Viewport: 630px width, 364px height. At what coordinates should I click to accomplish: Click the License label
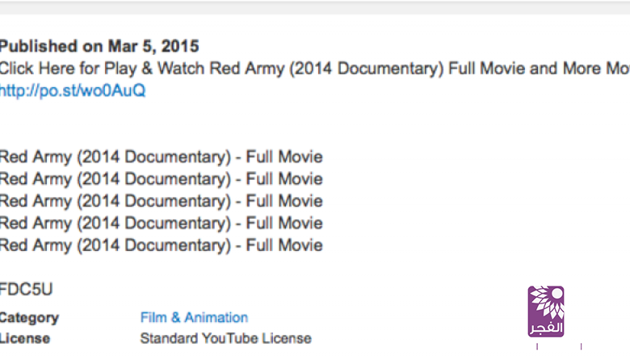click(x=25, y=338)
